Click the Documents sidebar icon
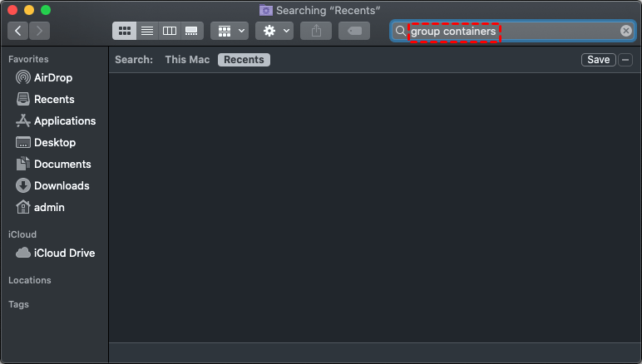This screenshot has width=642, height=364. click(23, 164)
